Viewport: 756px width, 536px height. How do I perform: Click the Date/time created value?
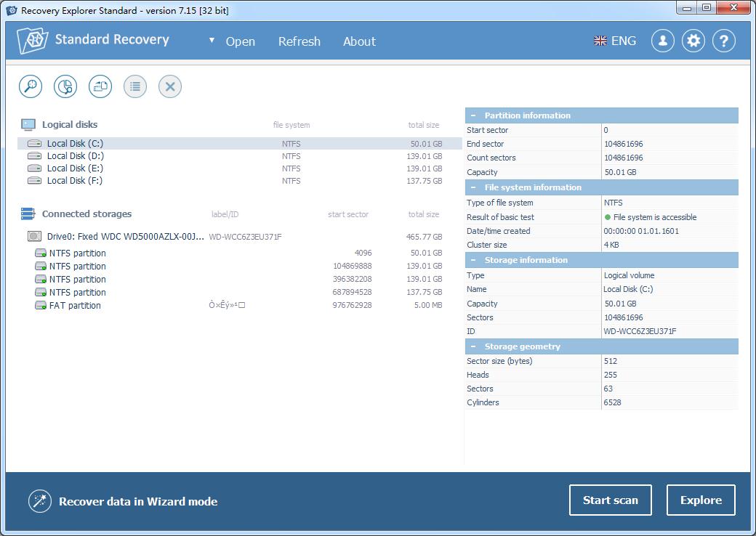pyautogui.click(x=641, y=231)
